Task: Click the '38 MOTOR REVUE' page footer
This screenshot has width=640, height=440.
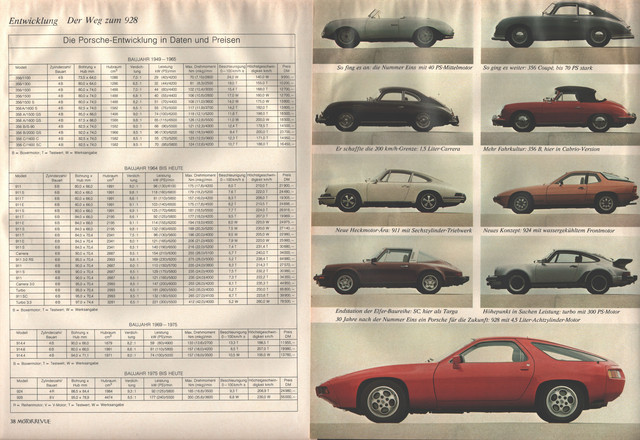Action: point(30,421)
